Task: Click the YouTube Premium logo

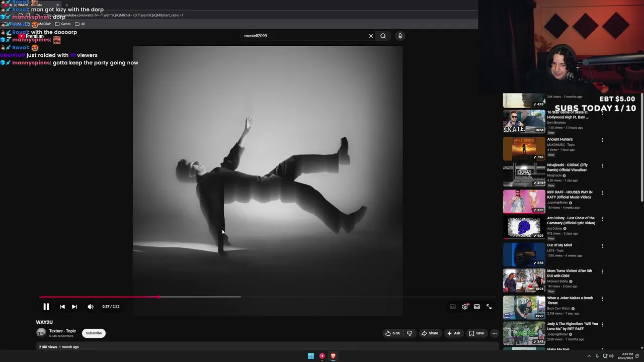Action: 31,36
